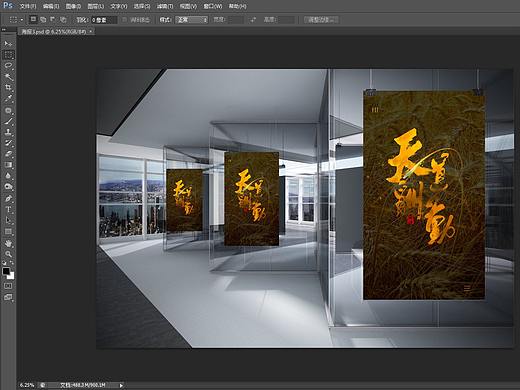Choose Intersect with Selection mode
Viewport: 520px width, 390px height.
click(63, 20)
